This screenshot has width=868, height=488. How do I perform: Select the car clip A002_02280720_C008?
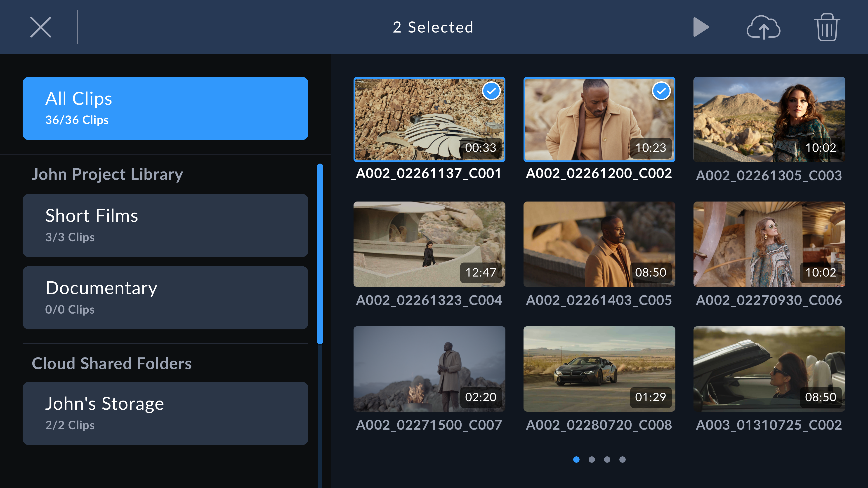599,369
